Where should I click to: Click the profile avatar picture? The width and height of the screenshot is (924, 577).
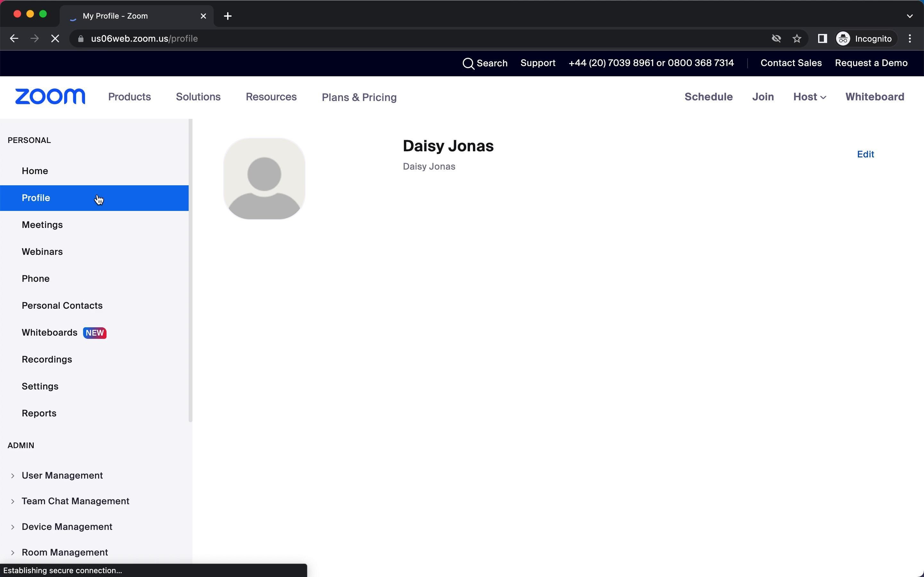click(264, 179)
